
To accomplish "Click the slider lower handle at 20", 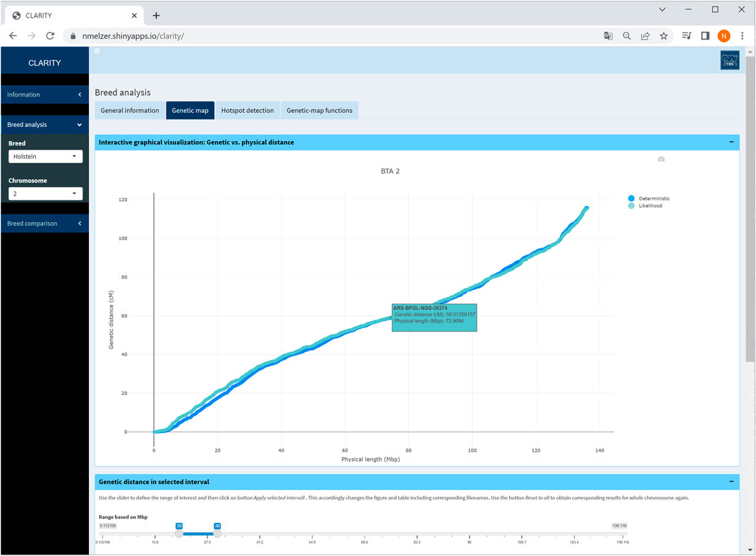I will (x=179, y=534).
